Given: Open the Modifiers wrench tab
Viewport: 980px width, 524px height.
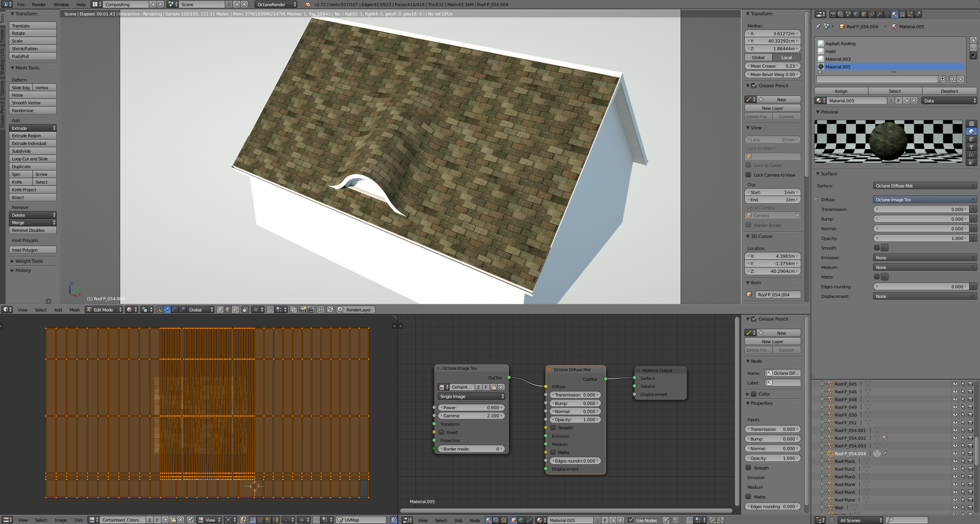Looking at the screenshot, I should [x=879, y=14].
